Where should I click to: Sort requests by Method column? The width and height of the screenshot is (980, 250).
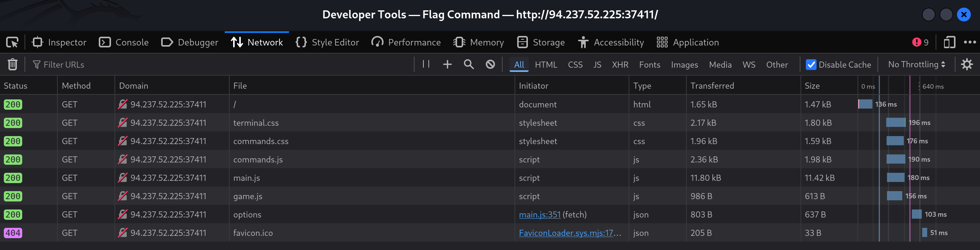click(86, 86)
